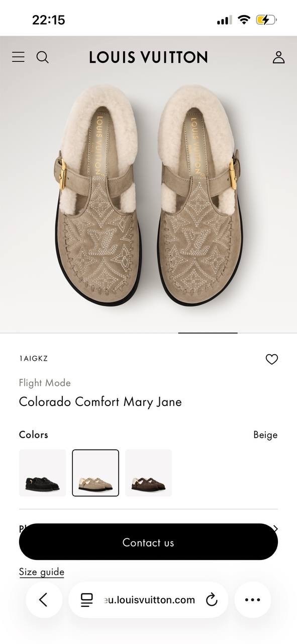The image size is (297, 644).
Task: Open the hamburger navigation menu
Action: [18, 57]
